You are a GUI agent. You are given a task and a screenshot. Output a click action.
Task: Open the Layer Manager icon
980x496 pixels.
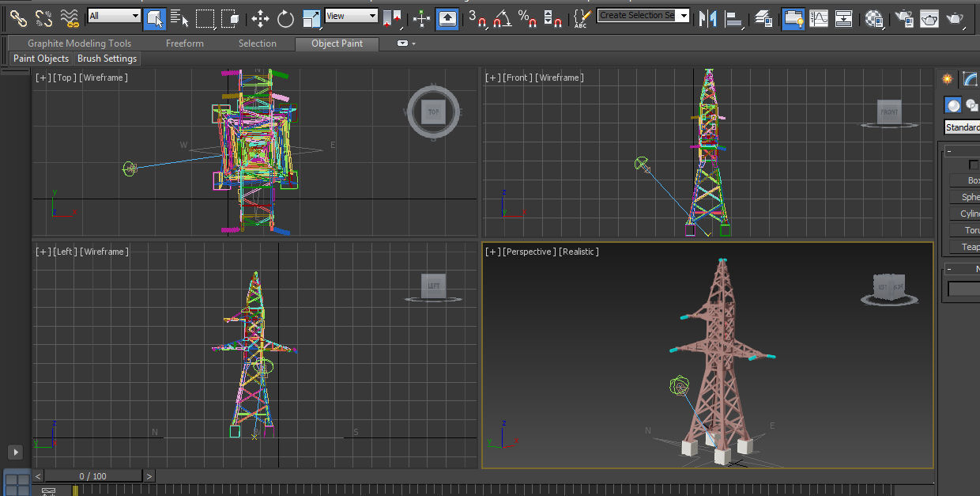[x=763, y=17]
